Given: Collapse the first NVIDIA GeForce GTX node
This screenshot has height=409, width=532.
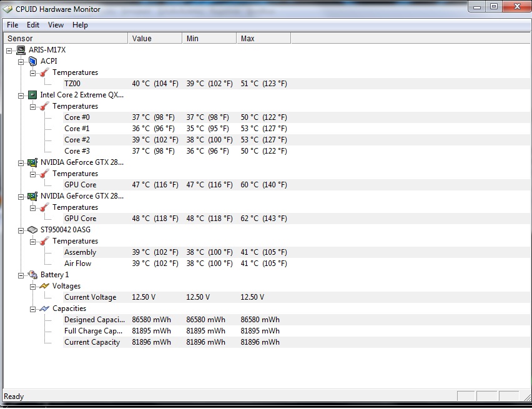Looking at the screenshot, I should tap(21, 163).
